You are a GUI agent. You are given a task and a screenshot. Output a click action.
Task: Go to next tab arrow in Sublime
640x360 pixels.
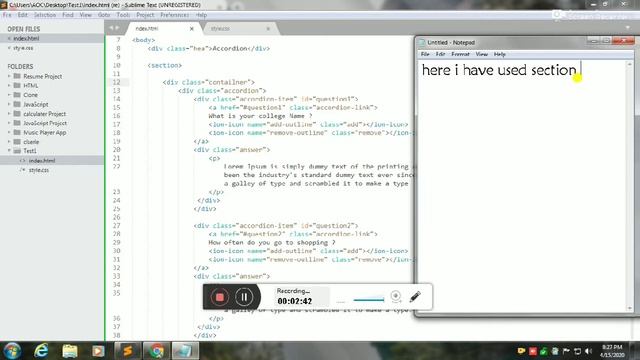tap(118, 28)
